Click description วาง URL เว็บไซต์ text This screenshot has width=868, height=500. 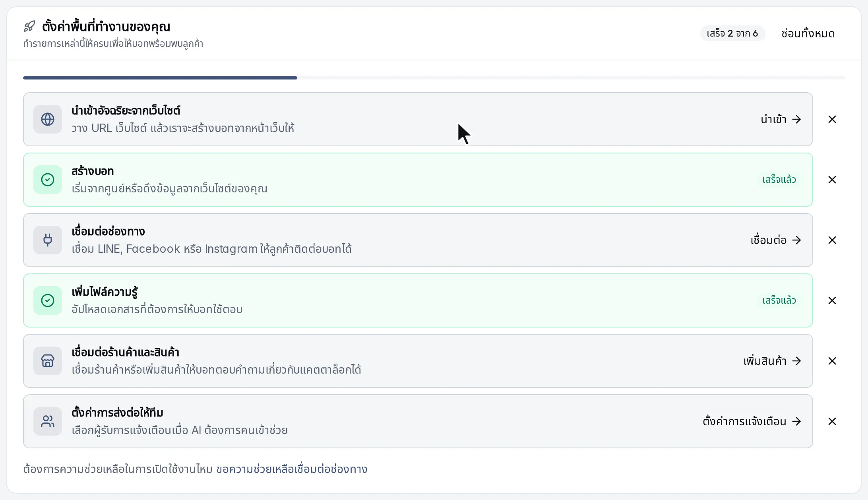183,128
